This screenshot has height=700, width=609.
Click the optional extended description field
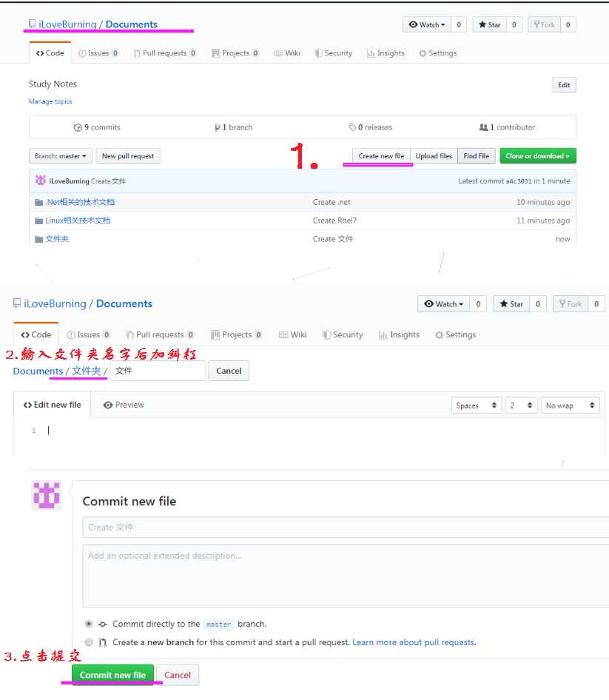pyautogui.click(x=346, y=576)
